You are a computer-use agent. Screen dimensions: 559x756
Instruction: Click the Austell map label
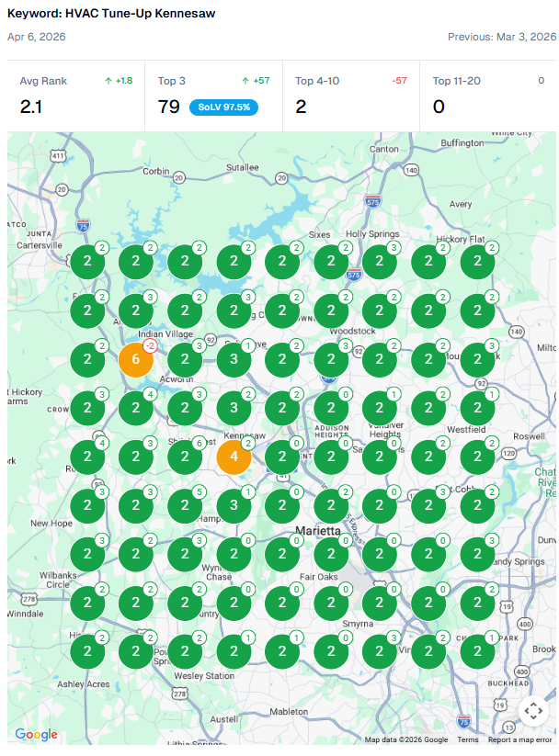(x=224, y=719)
